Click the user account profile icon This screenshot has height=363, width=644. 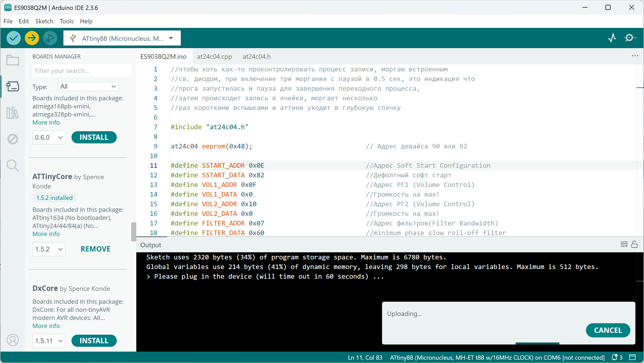[x=12, y=340]
